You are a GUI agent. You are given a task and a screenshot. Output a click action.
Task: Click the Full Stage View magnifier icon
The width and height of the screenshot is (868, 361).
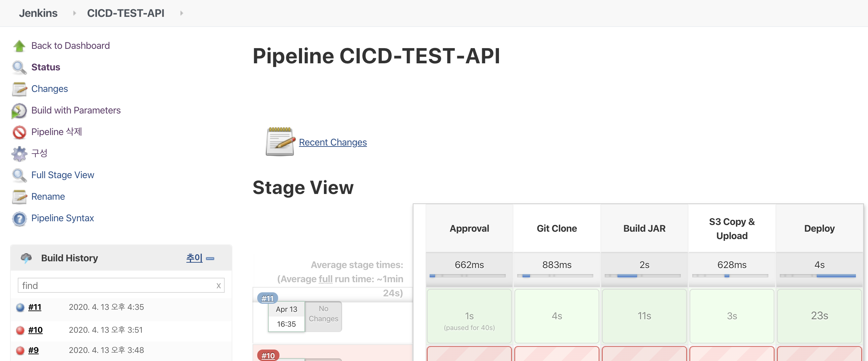[x=19, y=175]
